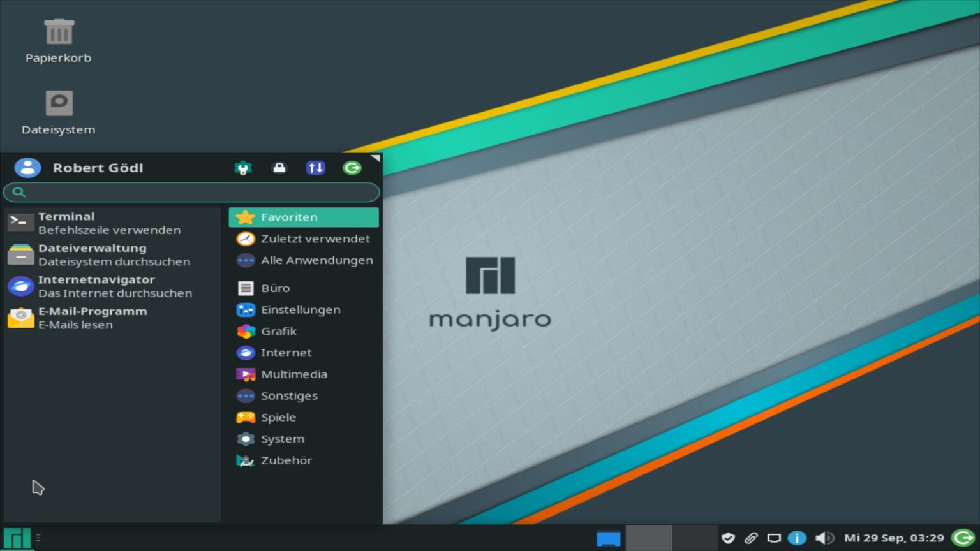Click the blue user-switch arrows icon
The width and height of the screenshot is (980, 551).
pyautogui.click(x=315, y=167)
